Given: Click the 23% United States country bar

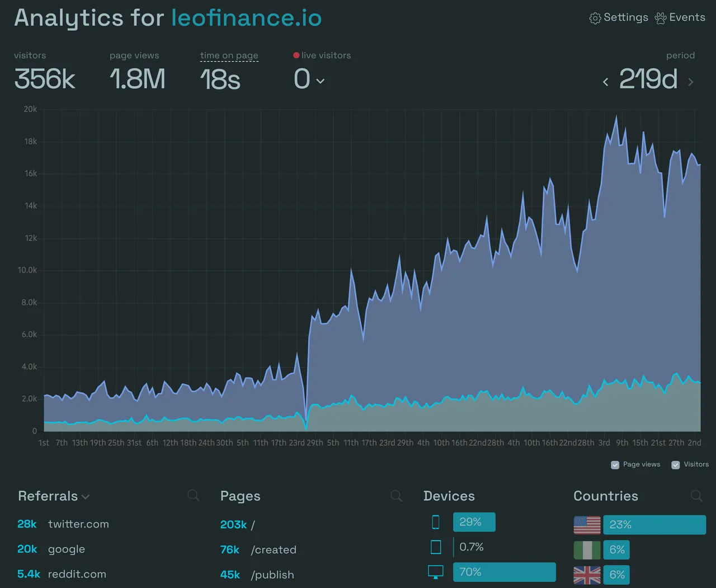Looking at the screenshot, I should pyautogui.click(x=654, y=525).
